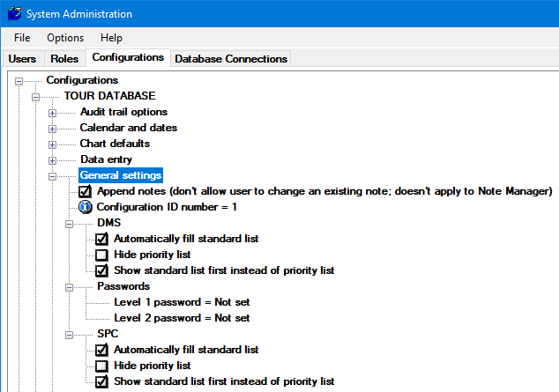The image size is (559, 392).
Task: Toggle DMS Show standard list first checkbox
Action: (x=102, y=270)
